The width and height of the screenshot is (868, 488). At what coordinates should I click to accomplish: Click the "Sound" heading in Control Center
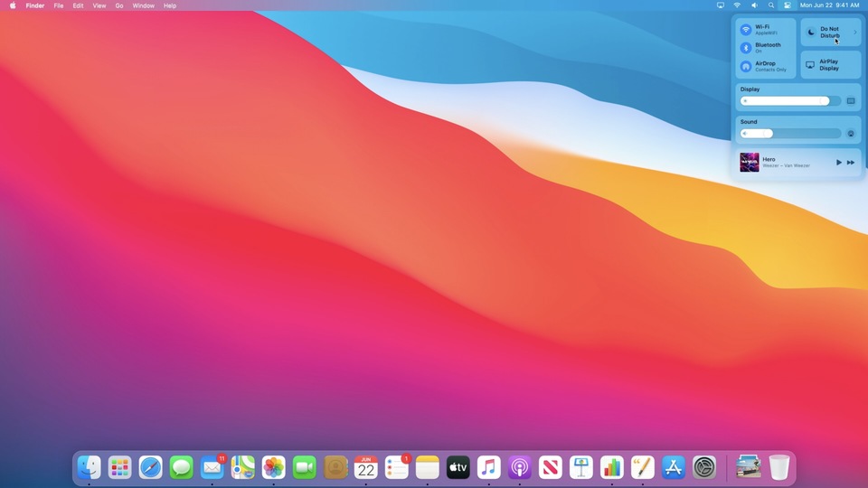pos(749,122)
